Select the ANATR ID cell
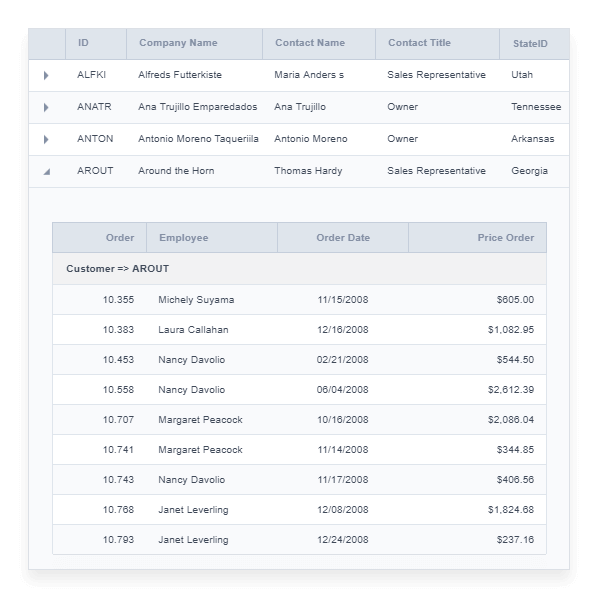Viewport: 600px width, 600px height. coord(96,107)
